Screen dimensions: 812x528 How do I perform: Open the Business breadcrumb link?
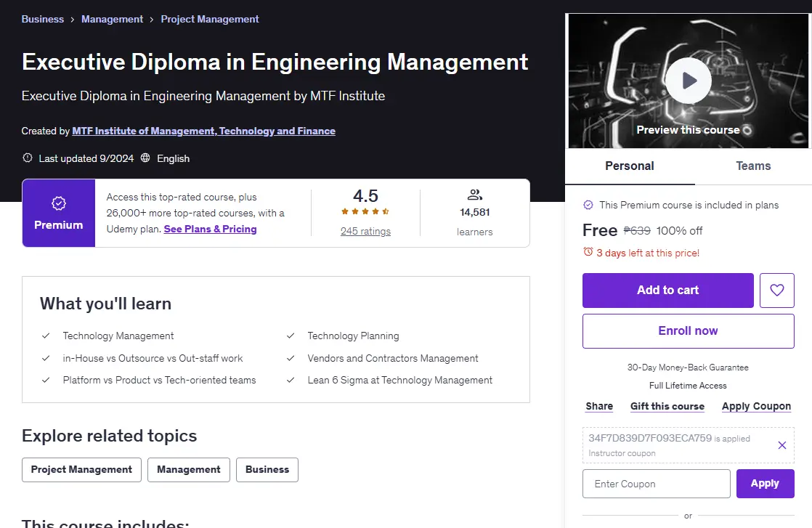(x=42, y=19)
